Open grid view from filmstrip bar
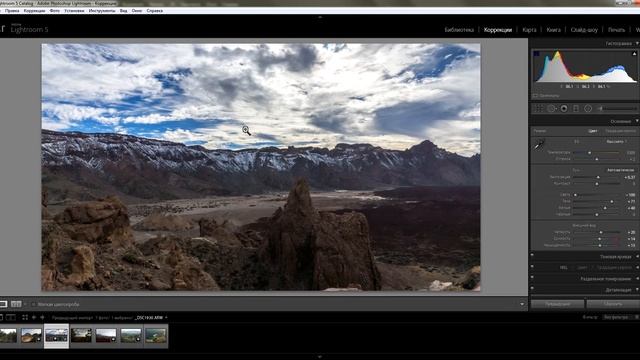640x360 pixels. coord(25,317)
